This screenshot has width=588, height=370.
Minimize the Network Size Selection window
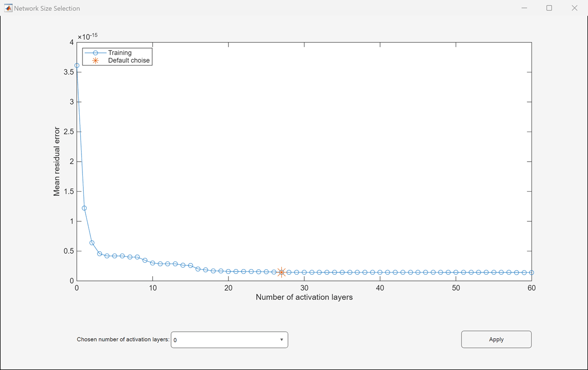524,8
